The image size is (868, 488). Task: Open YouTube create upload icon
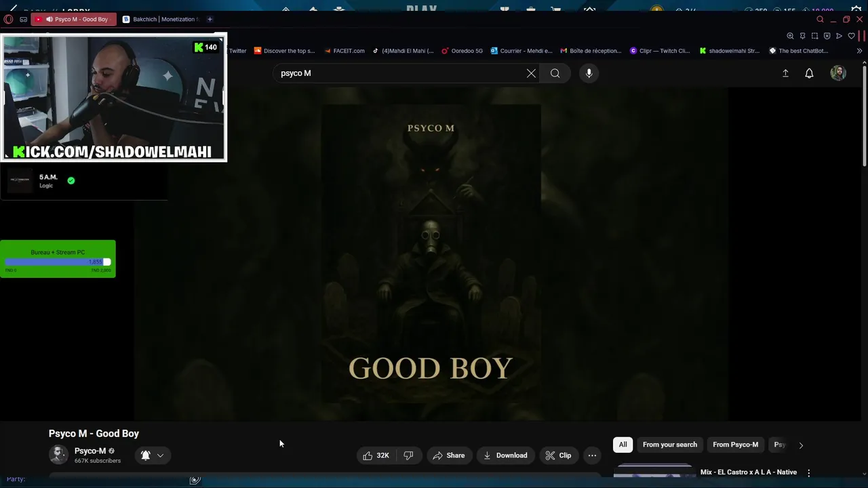point(785,73)
